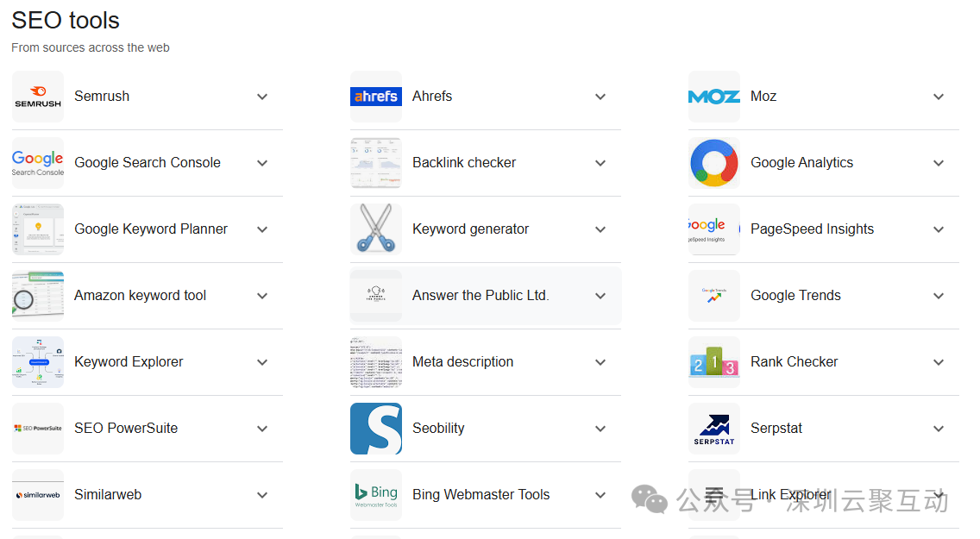
Task: Select the Meta description text label
Action: (462, 362)
